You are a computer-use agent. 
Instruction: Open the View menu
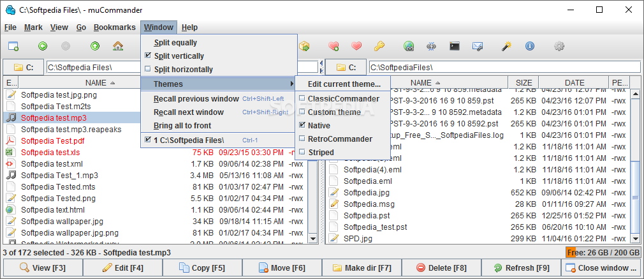point(59,27)
